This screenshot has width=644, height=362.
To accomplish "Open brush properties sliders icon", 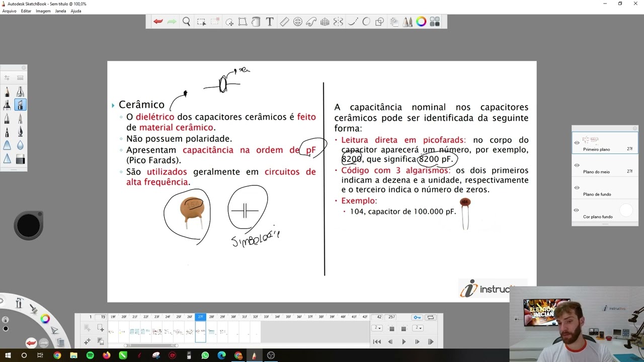I will [7, 77].
